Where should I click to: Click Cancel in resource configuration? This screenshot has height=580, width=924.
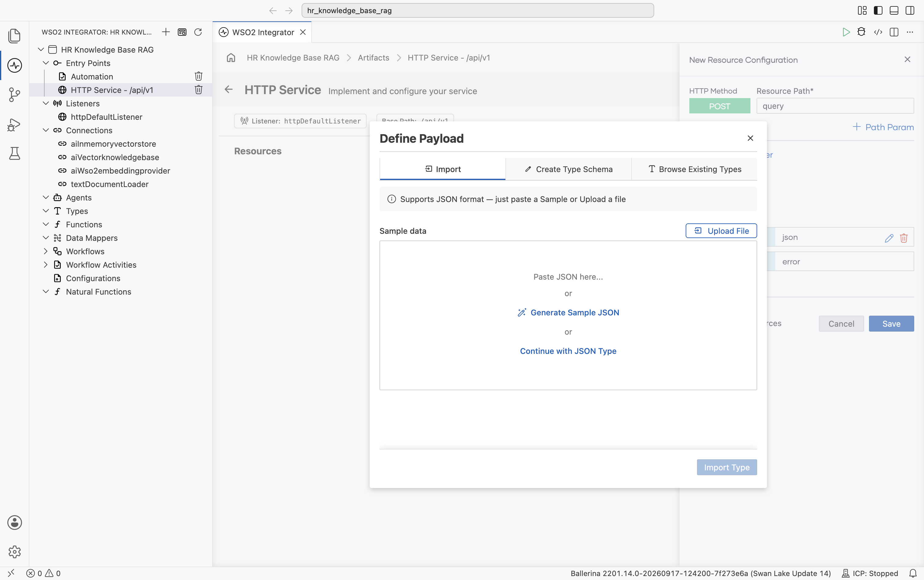tap(841, 323)
